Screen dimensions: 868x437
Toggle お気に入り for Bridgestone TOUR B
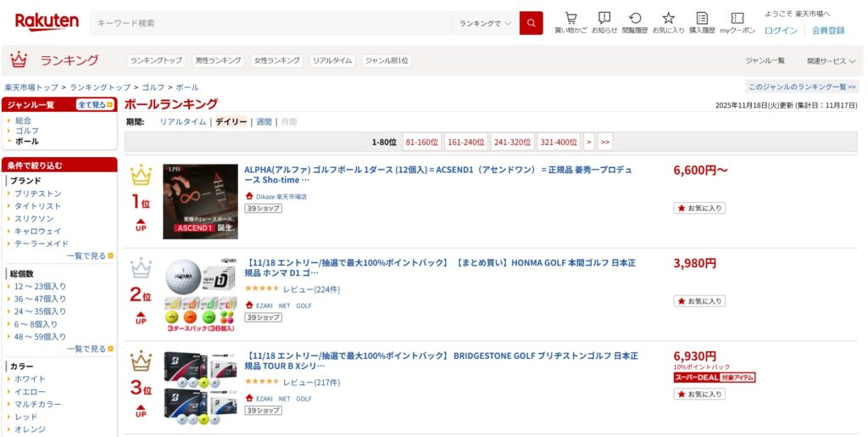click(699, 395)
